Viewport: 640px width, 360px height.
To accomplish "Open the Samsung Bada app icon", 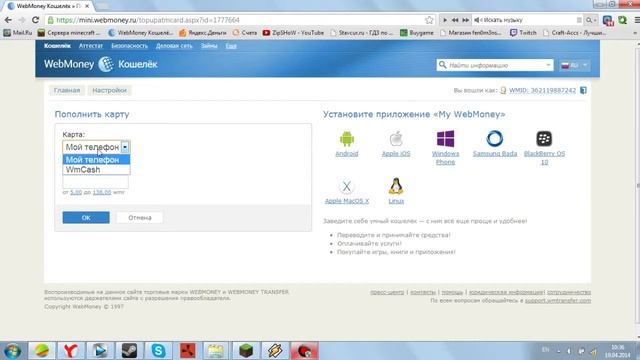I will (495, 139).
